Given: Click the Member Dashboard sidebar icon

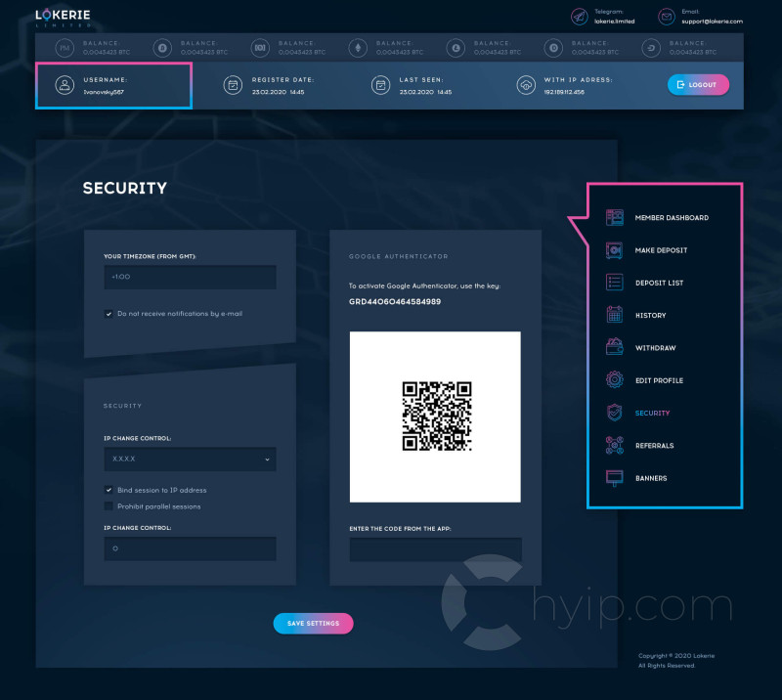Looking at the screenshot, I should click(615, 218).
